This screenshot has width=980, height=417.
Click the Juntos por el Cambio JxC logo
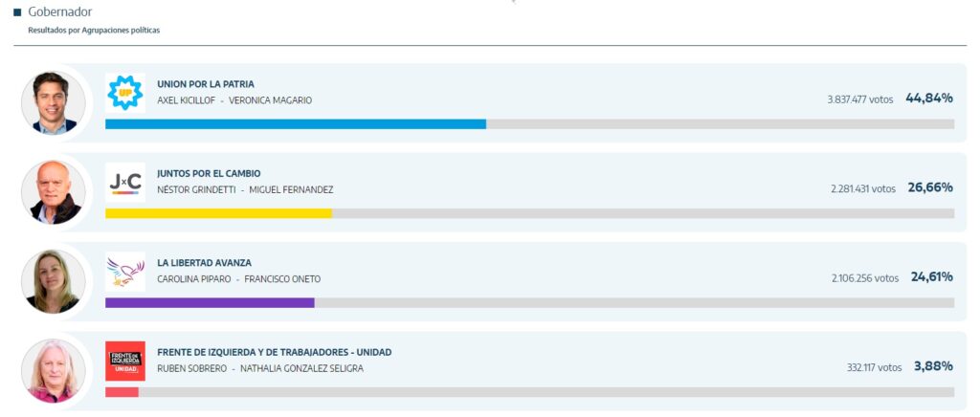pyautogui.click(x=125, y=181)
